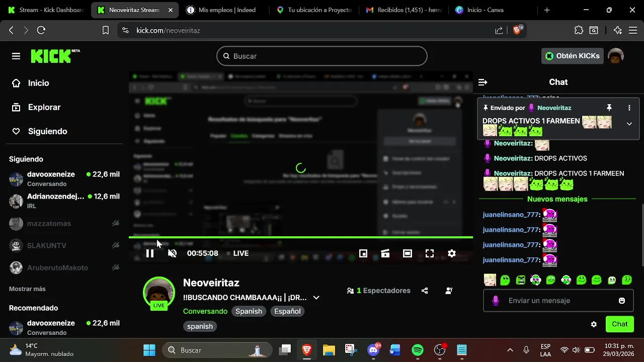Click the green stream progress bar
Viewport: 644px width, 362px height.
point(301,237)
